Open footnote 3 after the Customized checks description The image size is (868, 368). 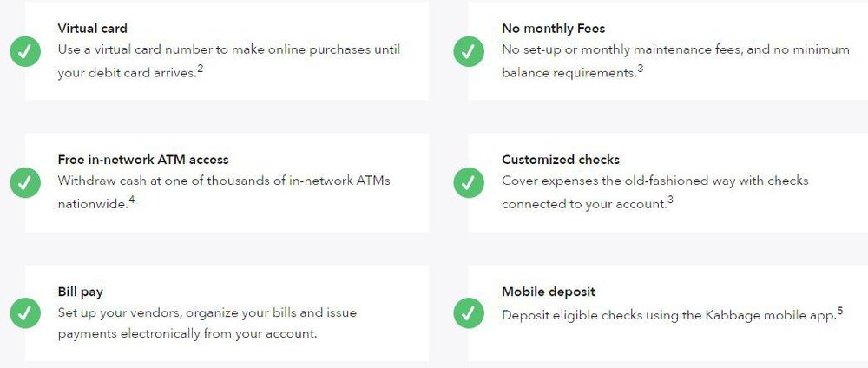tap(670, 200)
